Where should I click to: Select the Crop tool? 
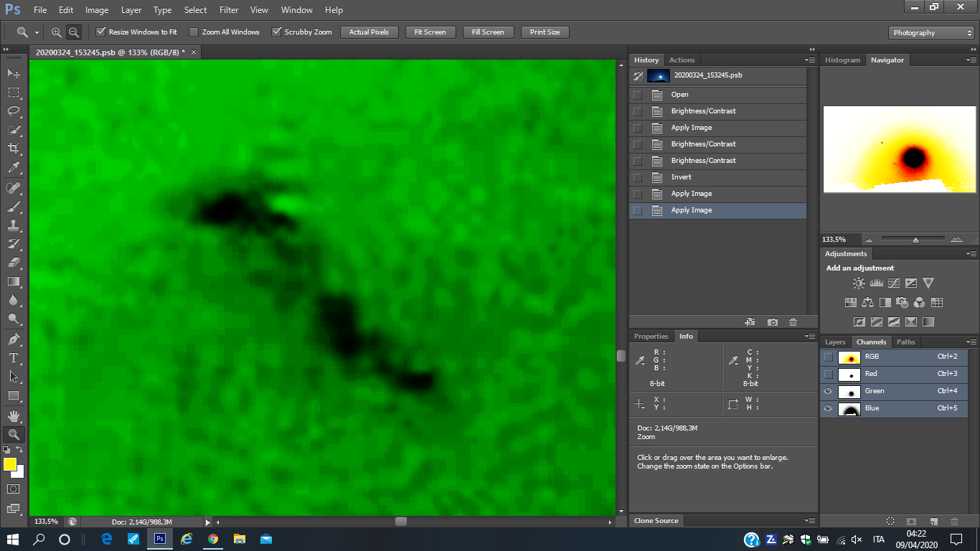14,149
